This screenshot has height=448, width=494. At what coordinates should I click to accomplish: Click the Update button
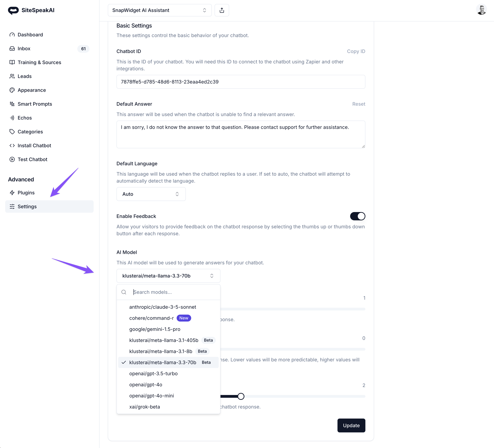click(x=351, y=425)
